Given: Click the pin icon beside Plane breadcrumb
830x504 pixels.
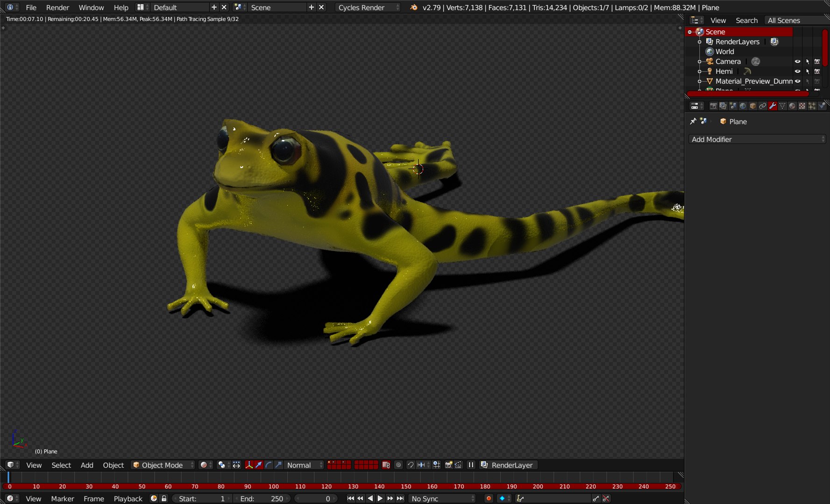Looking at the screenshot, I should pyautogui.click(x=693, y=121).
